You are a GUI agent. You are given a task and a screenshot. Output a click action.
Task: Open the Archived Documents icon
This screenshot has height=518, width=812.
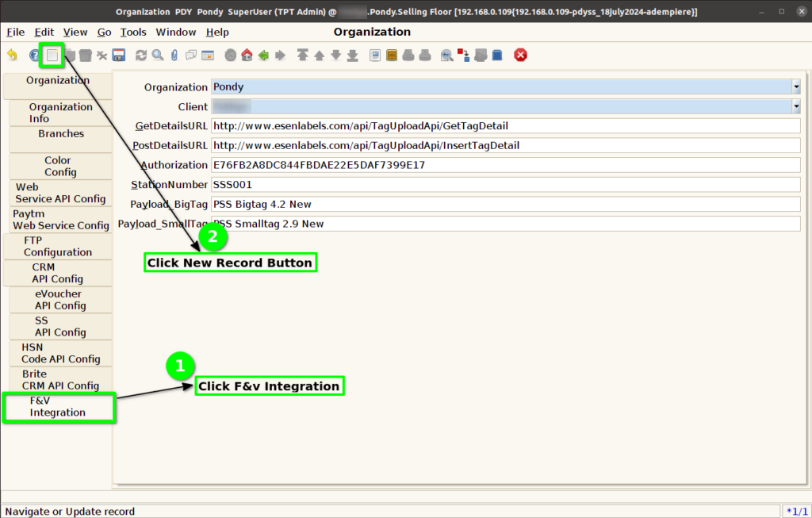pos(392,55)
